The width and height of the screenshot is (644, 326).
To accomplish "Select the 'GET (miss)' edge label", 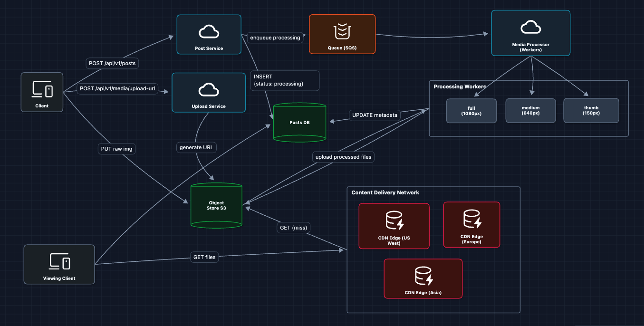I will click(293, 228).
